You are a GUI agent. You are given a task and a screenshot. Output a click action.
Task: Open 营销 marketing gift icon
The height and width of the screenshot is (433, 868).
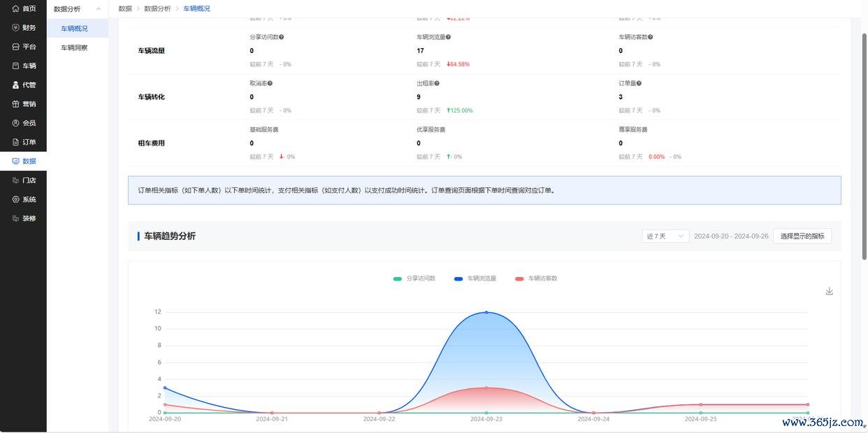pos(15,104)
